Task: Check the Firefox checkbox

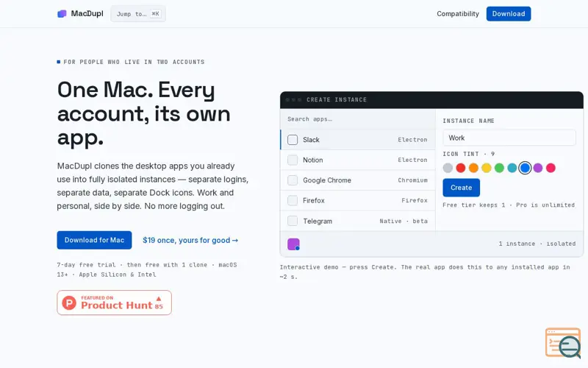Action: point(293,200)
